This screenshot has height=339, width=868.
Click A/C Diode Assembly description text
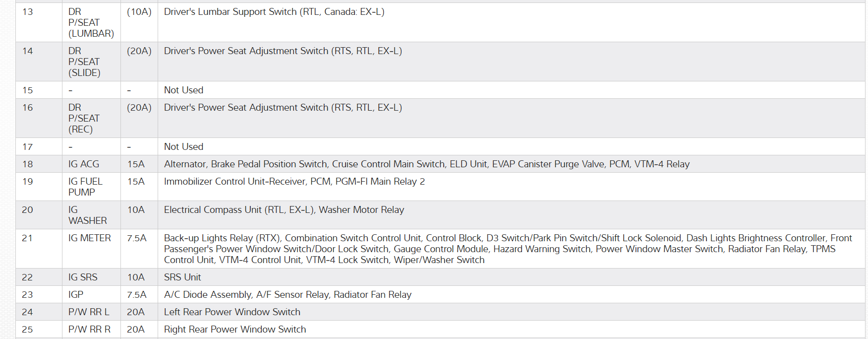(x=288, y=295)
